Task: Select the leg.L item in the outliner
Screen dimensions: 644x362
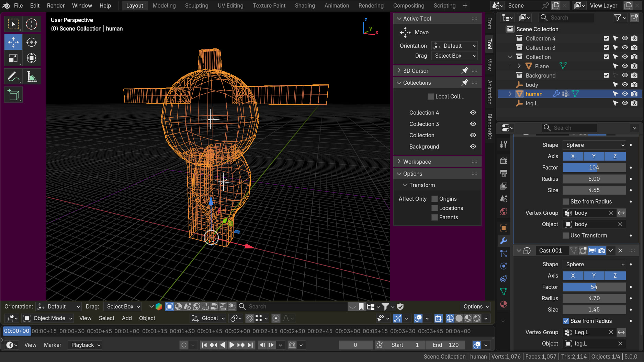Action: (531, 103)
